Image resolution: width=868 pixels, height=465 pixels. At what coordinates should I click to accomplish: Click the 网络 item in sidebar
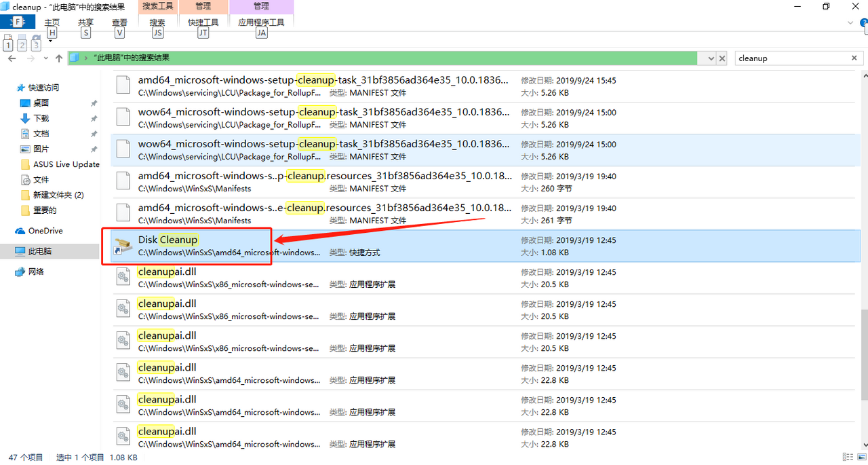click(35, 272)
